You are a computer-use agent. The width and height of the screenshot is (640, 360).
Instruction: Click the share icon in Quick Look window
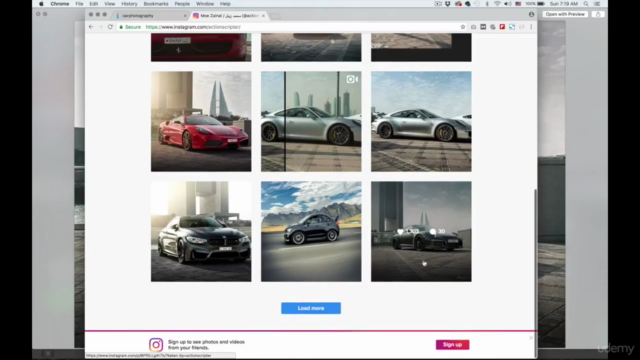click(x=598, y=14)
